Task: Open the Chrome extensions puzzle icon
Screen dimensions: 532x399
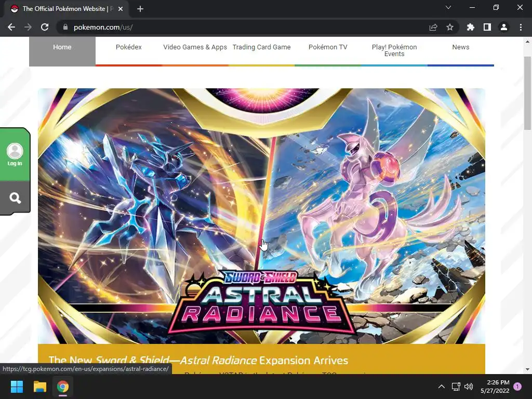Action: pos(471,27)
